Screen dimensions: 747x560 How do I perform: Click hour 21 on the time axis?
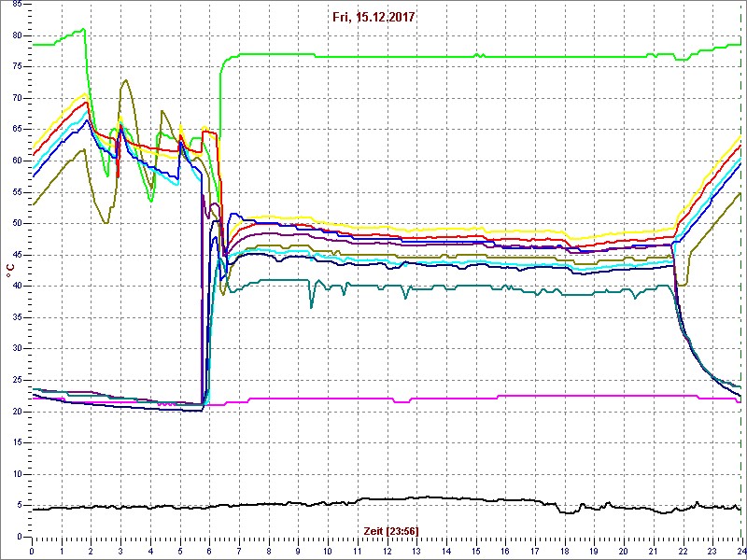point(653,552)
